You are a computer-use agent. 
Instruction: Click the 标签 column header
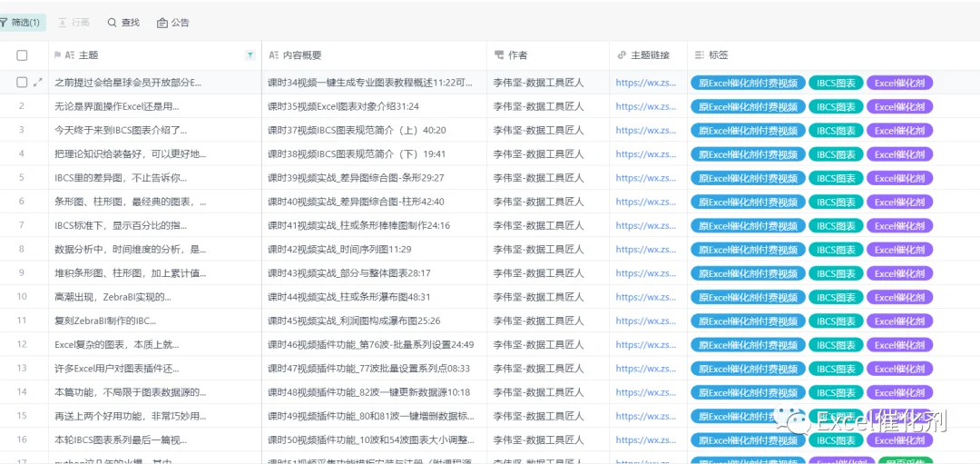click(x=834, y=55)
